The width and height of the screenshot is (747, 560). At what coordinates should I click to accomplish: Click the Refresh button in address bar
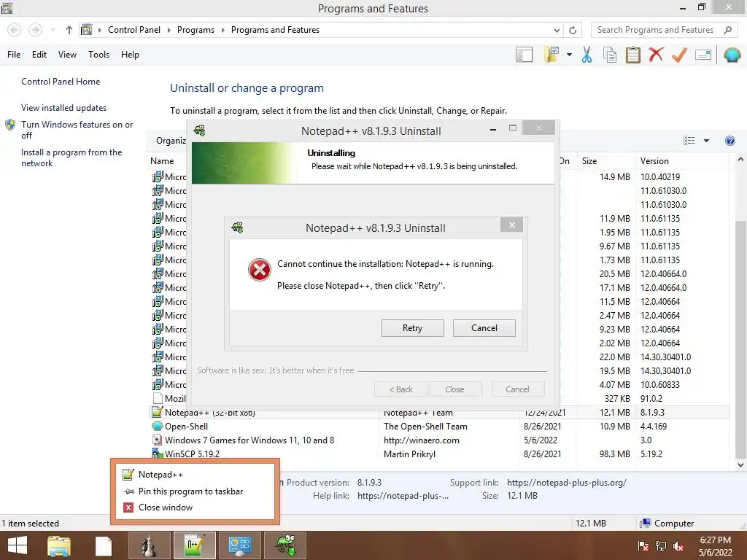click(x=573, y=30)
